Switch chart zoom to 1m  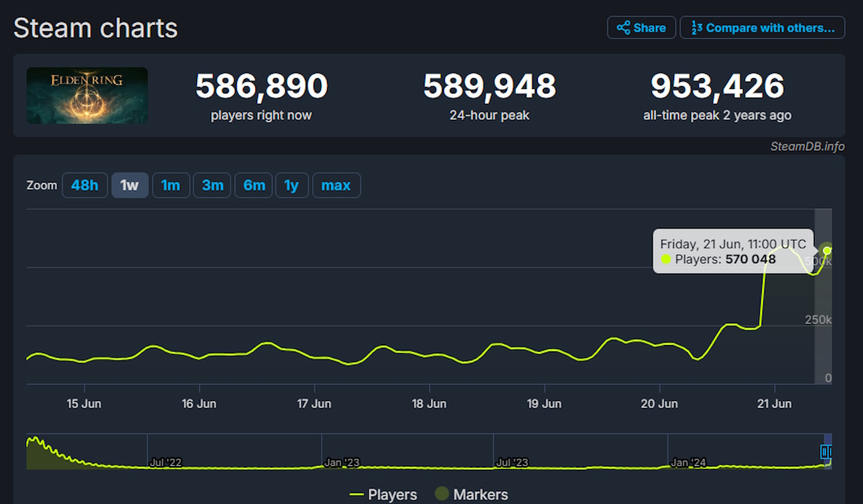171,185
